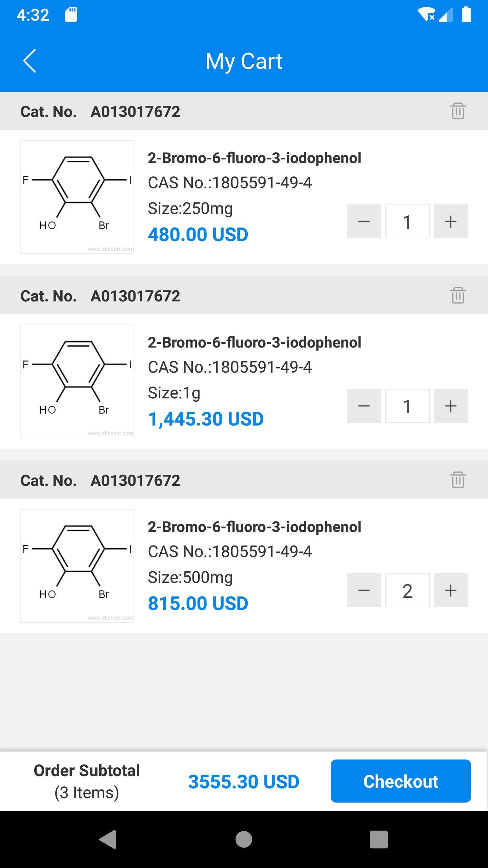The width and height of the screenshot is (488, 868).
Task: Tap the back arrow in My Cart header
Action: pyautogui.click(x=29, y=61)
